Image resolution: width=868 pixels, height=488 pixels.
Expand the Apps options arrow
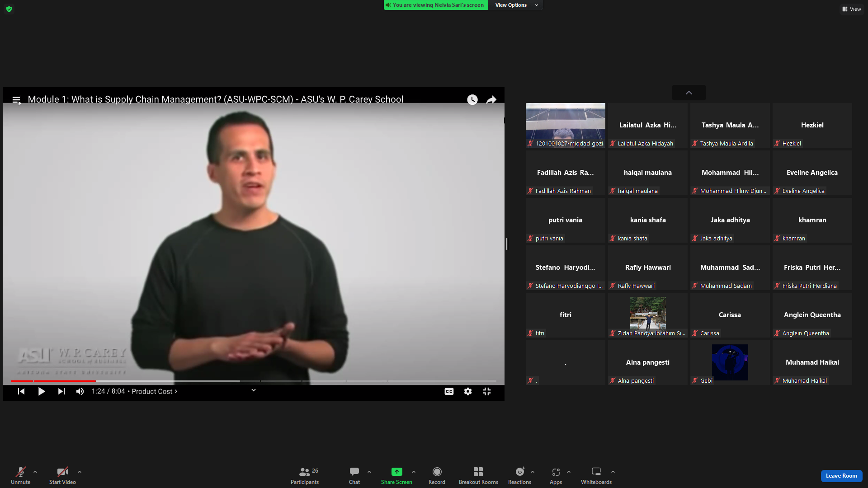569,472
